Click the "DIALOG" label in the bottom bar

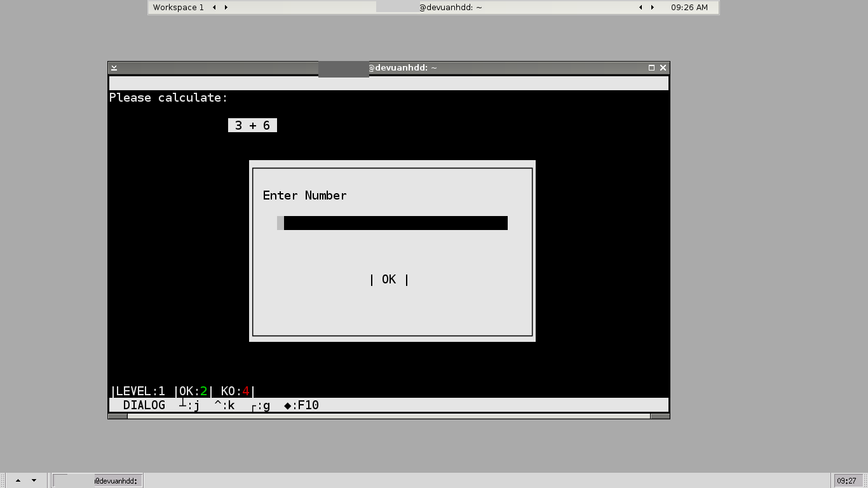[x=144, y=405]
